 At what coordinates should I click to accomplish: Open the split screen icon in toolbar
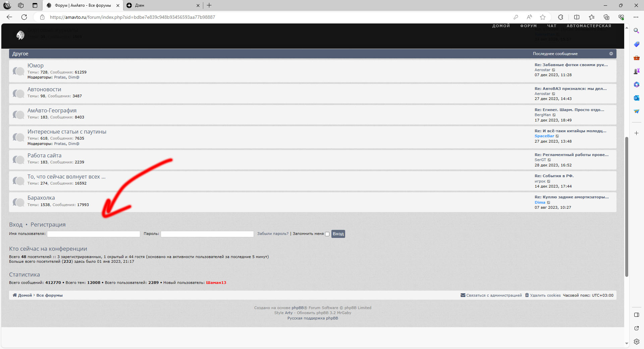point(577,17)
